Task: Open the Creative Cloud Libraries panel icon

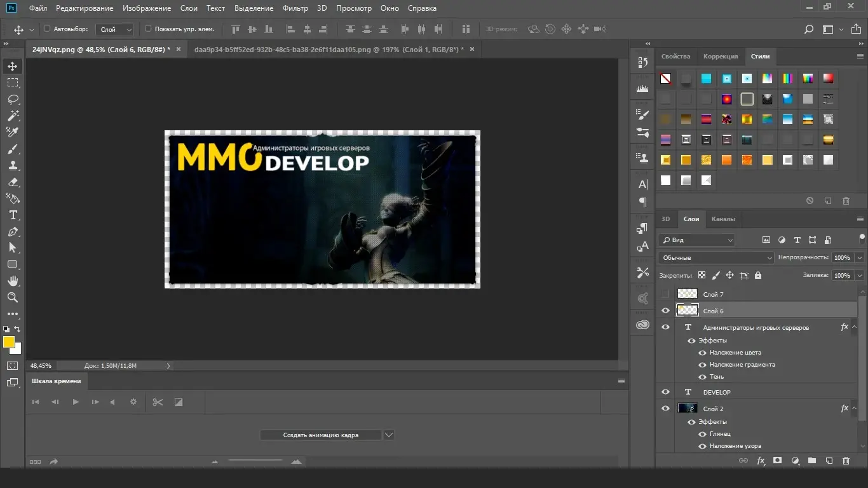Action: point(642,325)
